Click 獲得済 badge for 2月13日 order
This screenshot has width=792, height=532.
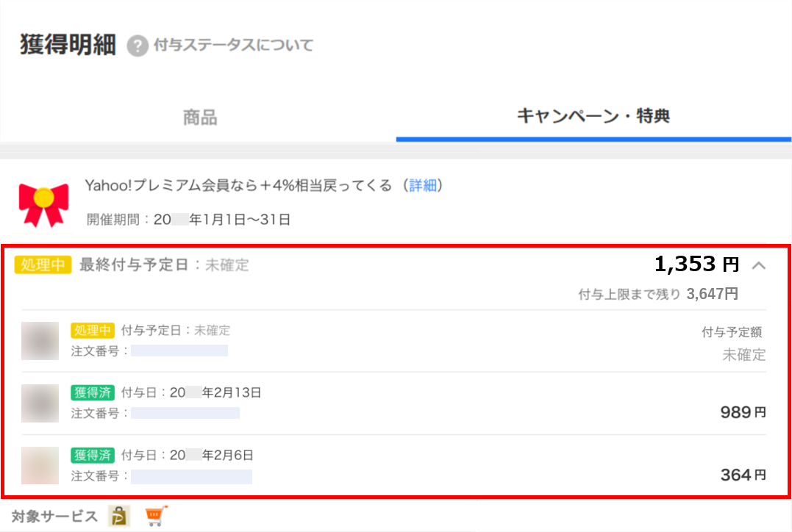coord(93,392)
